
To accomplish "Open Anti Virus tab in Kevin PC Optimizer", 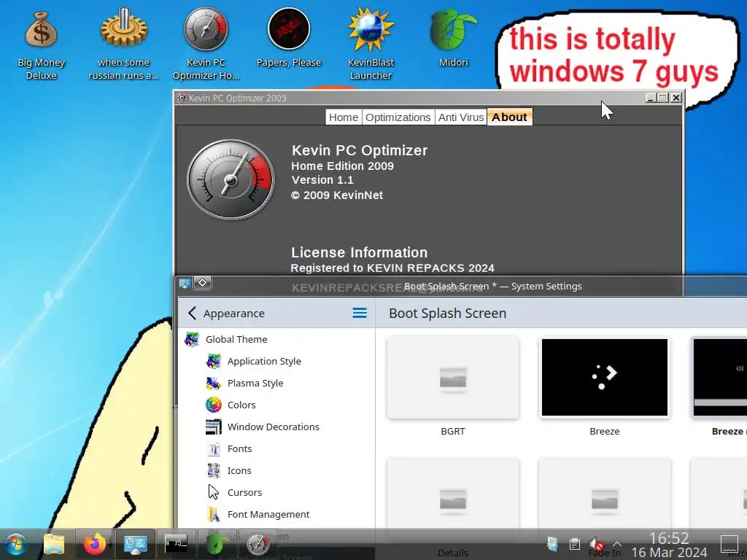I will click(x=461, y=117).
